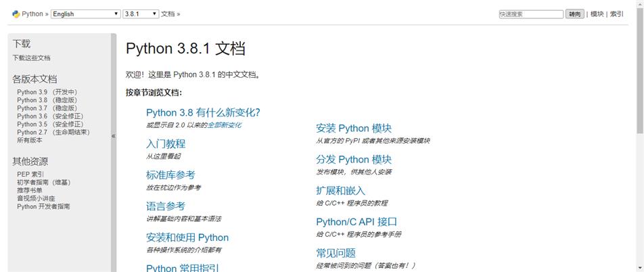Open Python 3.7 (稳定版) docs

47,108
